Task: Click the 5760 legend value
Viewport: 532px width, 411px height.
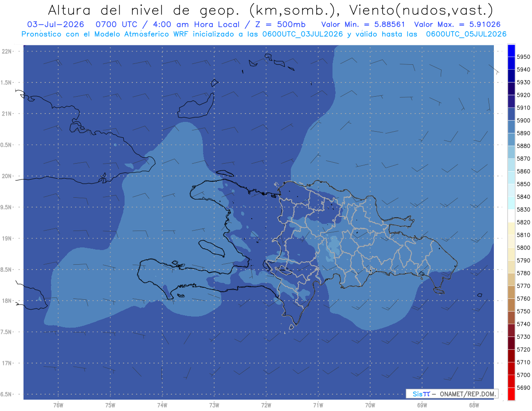Action: [x=523, y=298]
